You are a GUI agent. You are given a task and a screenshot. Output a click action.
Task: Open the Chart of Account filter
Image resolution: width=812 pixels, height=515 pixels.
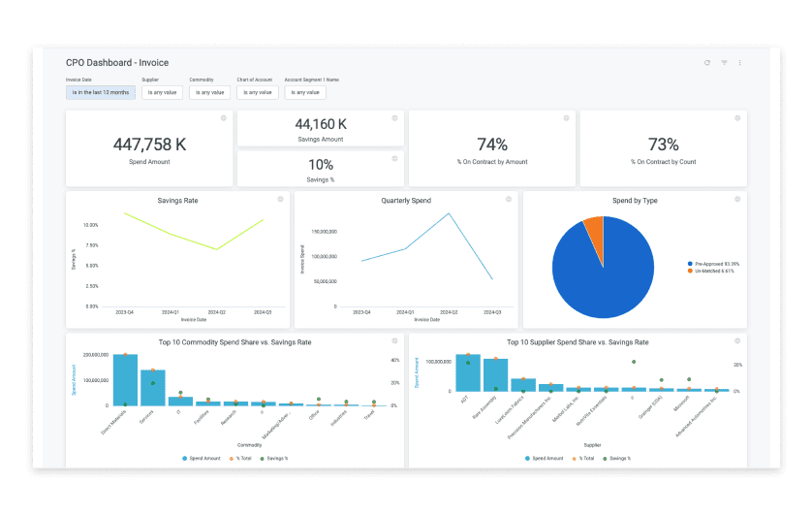(x=257, y=93)
